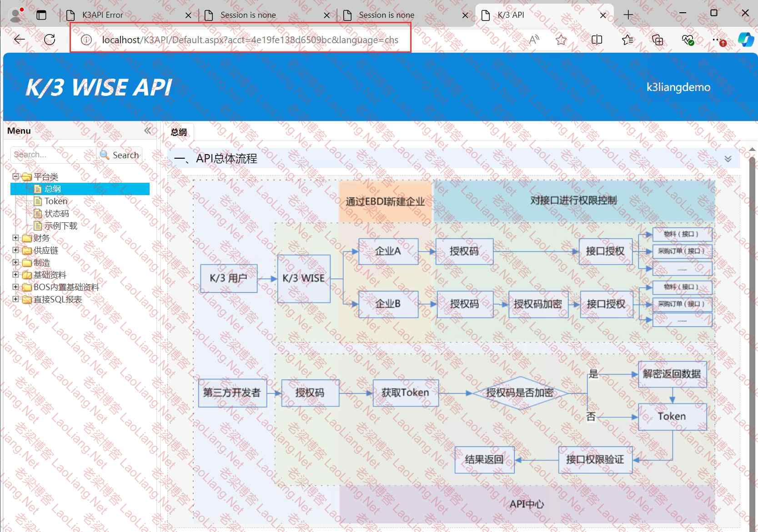758x532 pixels.
Task: Click the address bar URL field
Action: pyautogui.click(x=250, y=40)
